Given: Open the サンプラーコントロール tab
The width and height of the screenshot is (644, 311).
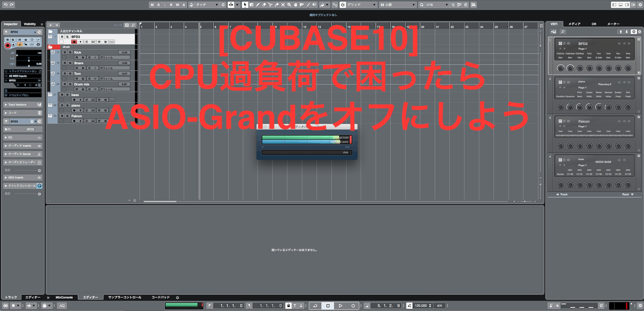Looking at the screenshot, I should tap(125, 298).
